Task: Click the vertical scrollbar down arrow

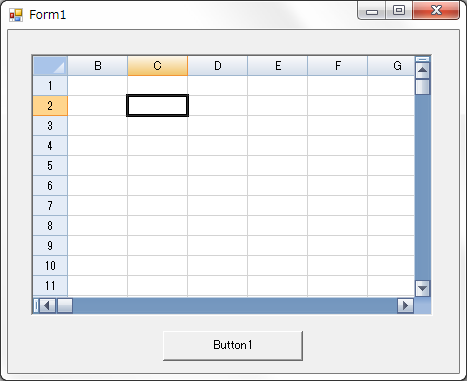Action: [x=423, y=288]
